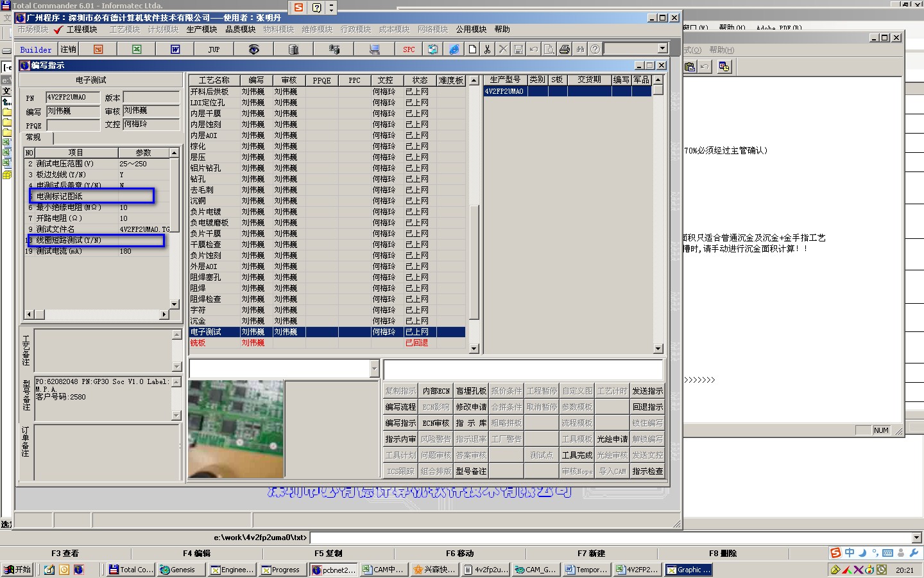Viewport: 924px width, 578px height.
Task: Open the 生产模块 menu
Action: click(x=201, y=30)
